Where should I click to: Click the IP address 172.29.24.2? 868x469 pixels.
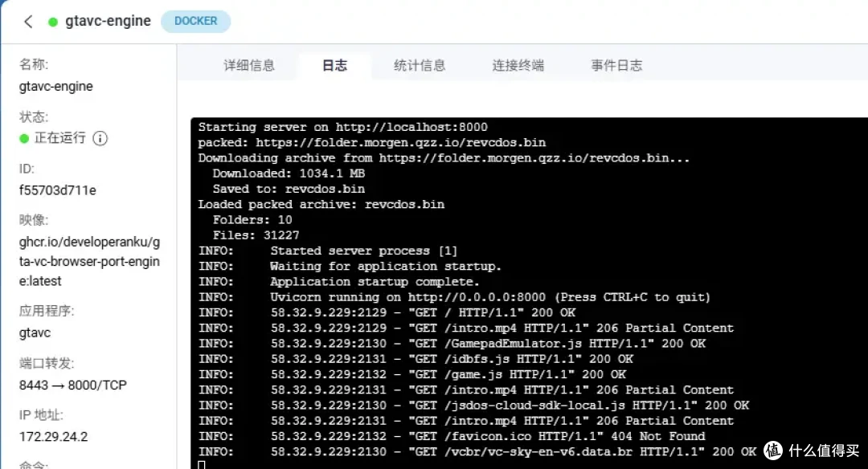coord(53,437)
